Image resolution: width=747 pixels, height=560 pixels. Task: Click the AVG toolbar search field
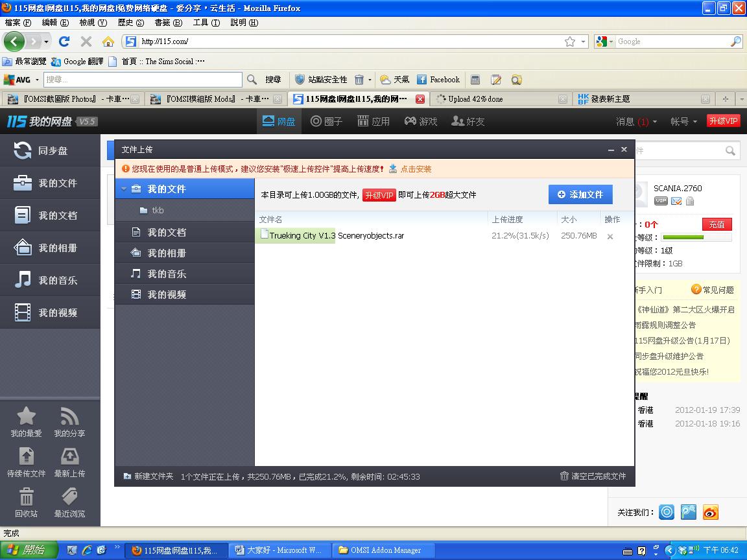tap(143, 80)
